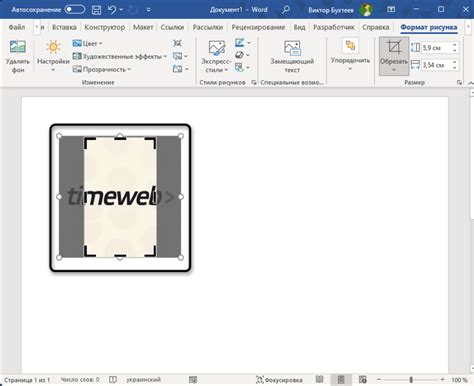Click the zoom out minus button
Viewport: 474px width, 386px height.
click(x=379, y=380)
